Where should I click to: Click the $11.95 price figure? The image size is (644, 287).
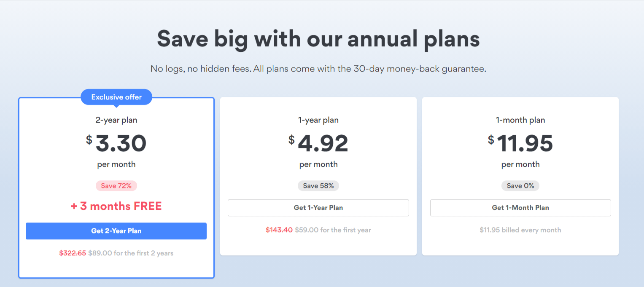point(520,143)
